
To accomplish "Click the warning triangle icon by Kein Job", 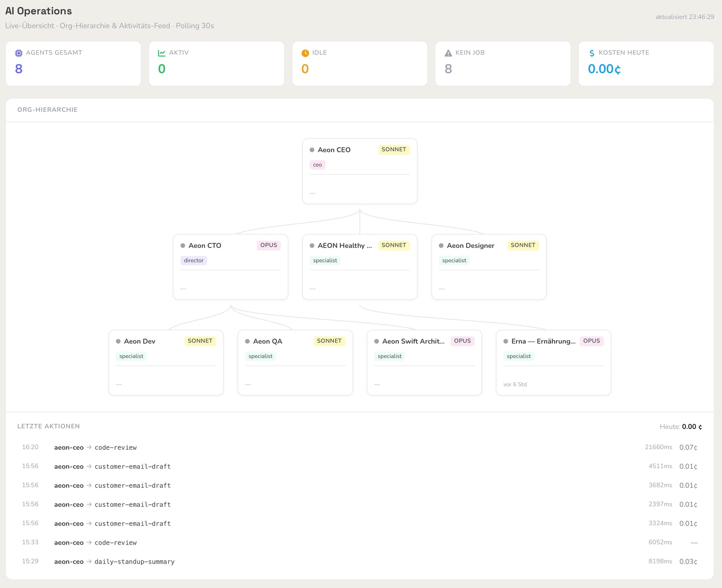I will (448, 53).
